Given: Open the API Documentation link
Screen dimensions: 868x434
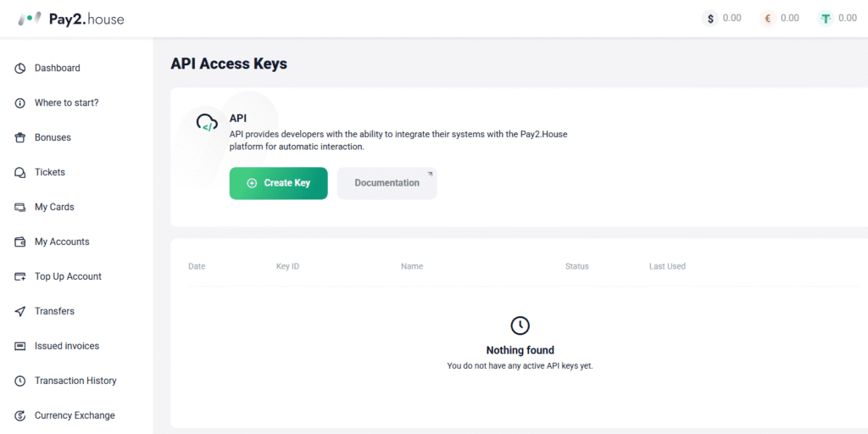Looking at the screenshot, I should [387, 183].
